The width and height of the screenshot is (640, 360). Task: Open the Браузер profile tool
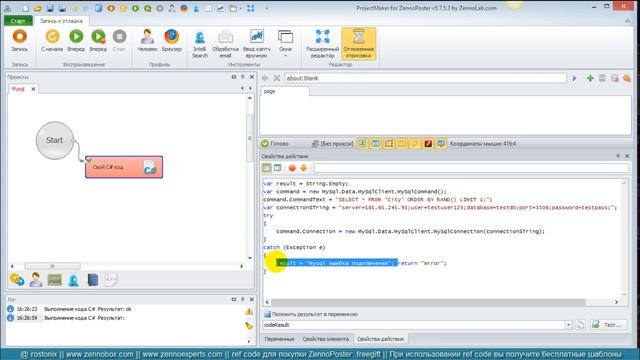pos(171,41)
